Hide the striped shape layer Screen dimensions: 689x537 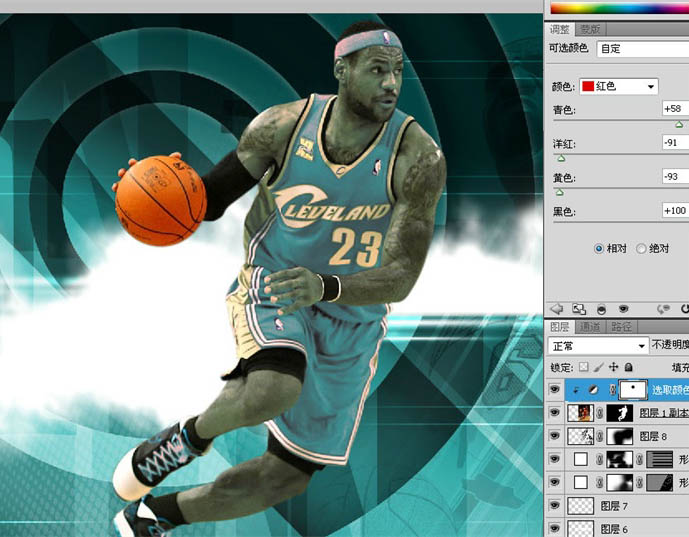click(x=555, y=459)
